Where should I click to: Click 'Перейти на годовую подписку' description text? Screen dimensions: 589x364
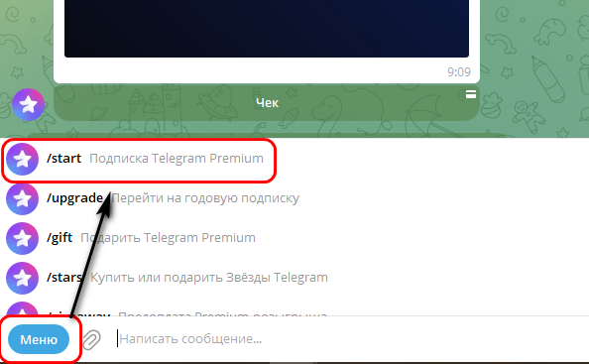coord(205,198)
